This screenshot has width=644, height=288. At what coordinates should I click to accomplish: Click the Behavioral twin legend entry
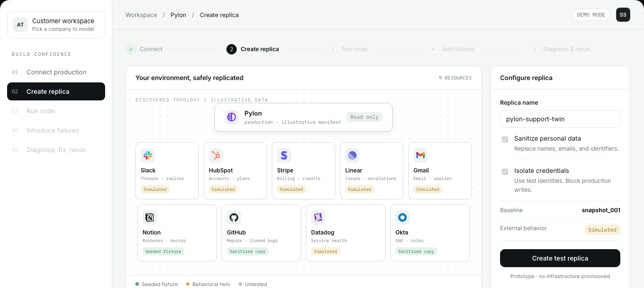208,284
